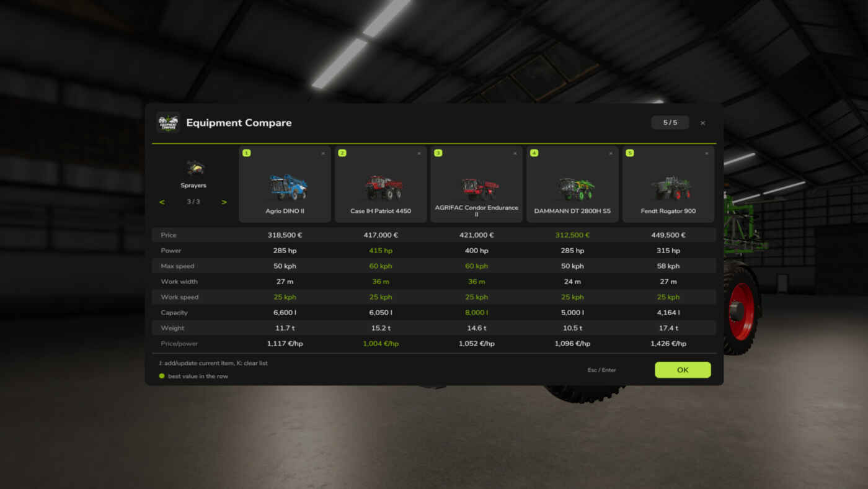Click the highlighted 8,000 l capacity value

476,313
